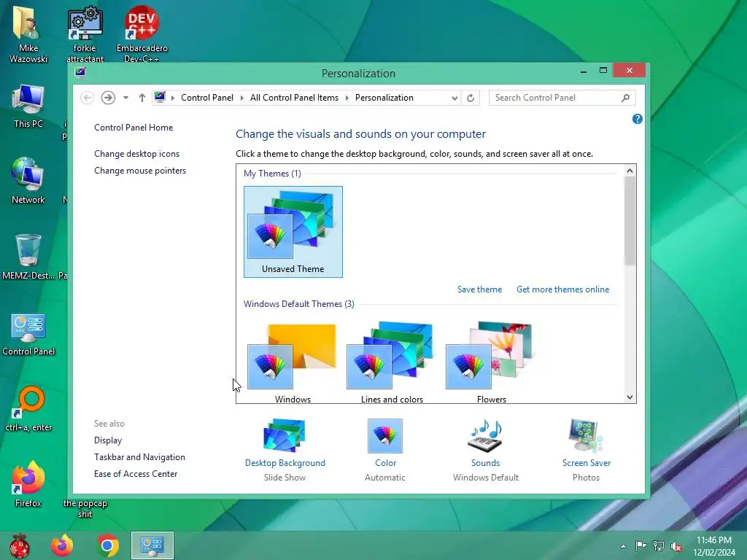Select the MEMZ-Dest recycle bin icon

pos(28,256)
